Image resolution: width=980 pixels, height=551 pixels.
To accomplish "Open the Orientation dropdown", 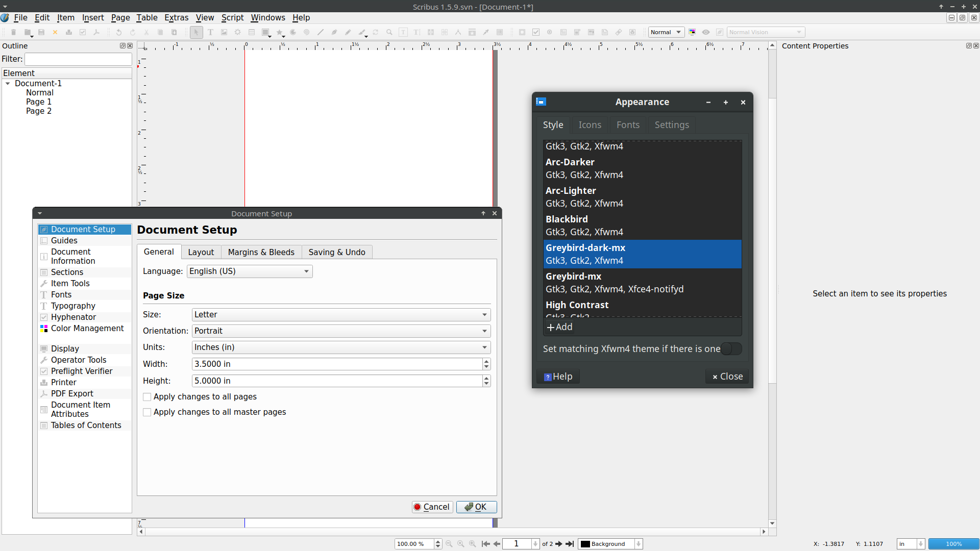I will (341, 331).
